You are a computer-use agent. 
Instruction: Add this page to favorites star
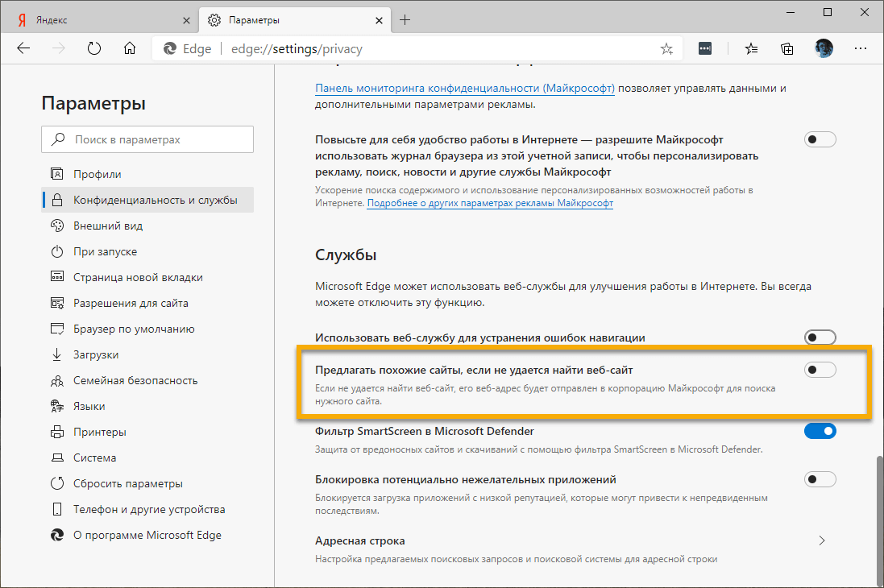pos(666,49)
